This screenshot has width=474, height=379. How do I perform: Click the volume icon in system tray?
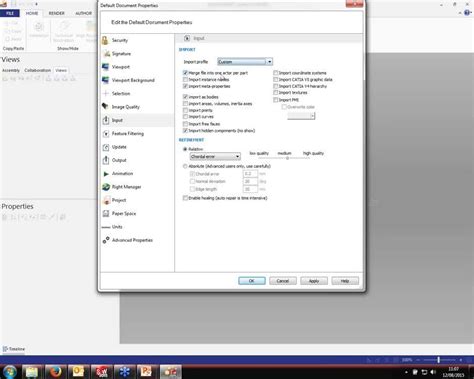pos(433,372)
